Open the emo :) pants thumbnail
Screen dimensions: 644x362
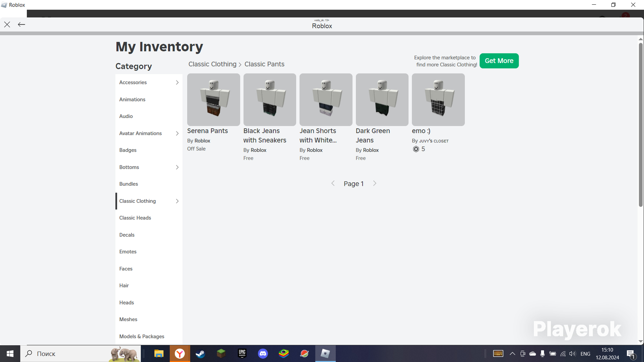438,100
